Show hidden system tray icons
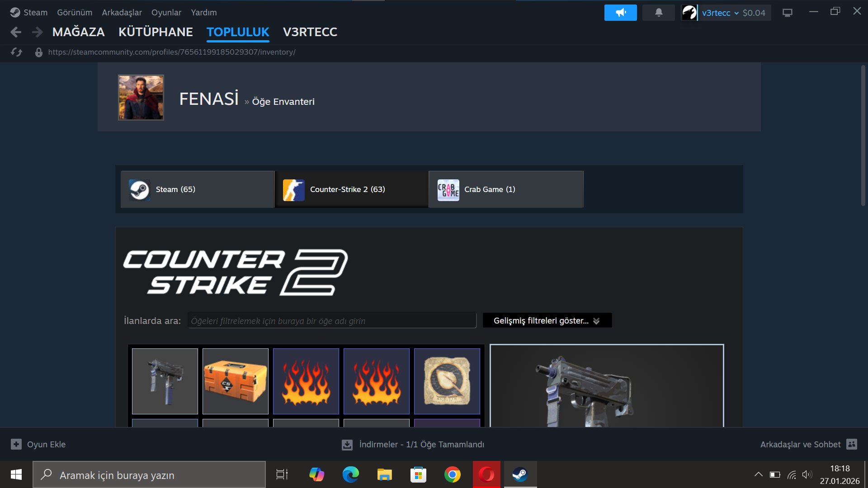The width and height of the screenshot is (868, 488). click(x=758, y=474)
